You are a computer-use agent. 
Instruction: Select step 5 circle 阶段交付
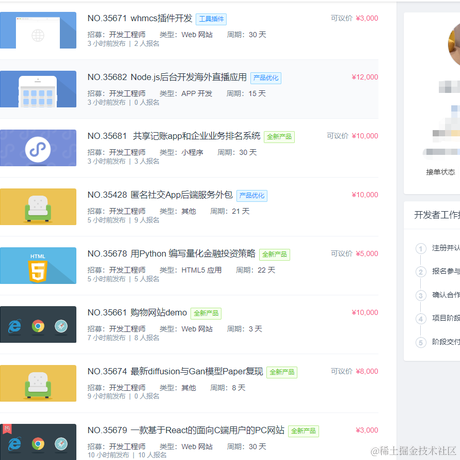[421, 342]
